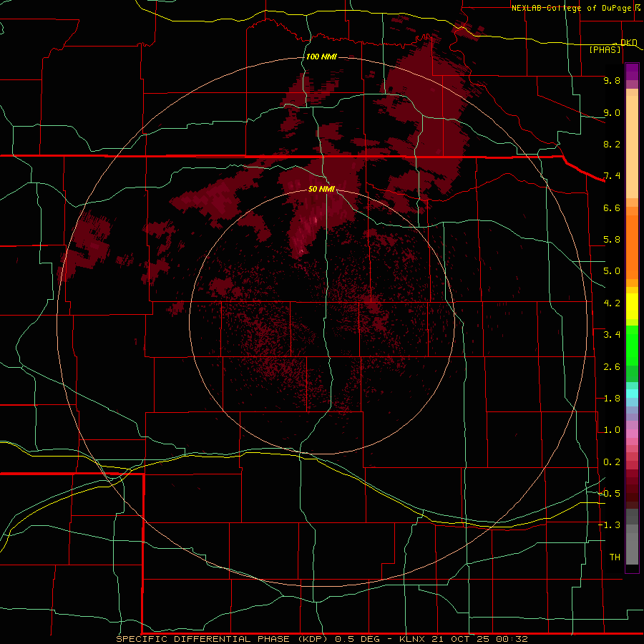Click the TH legend label

(x=615, y=557)
